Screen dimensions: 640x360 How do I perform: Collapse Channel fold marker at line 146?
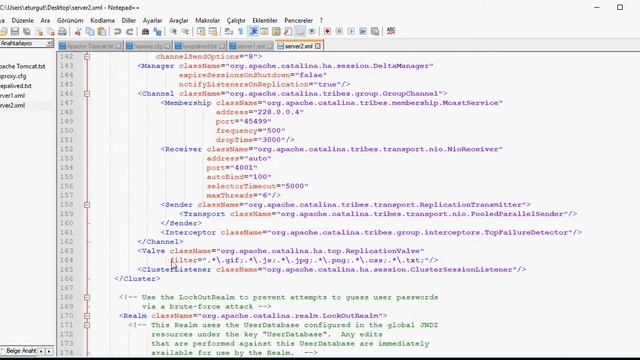coord(87,94)
